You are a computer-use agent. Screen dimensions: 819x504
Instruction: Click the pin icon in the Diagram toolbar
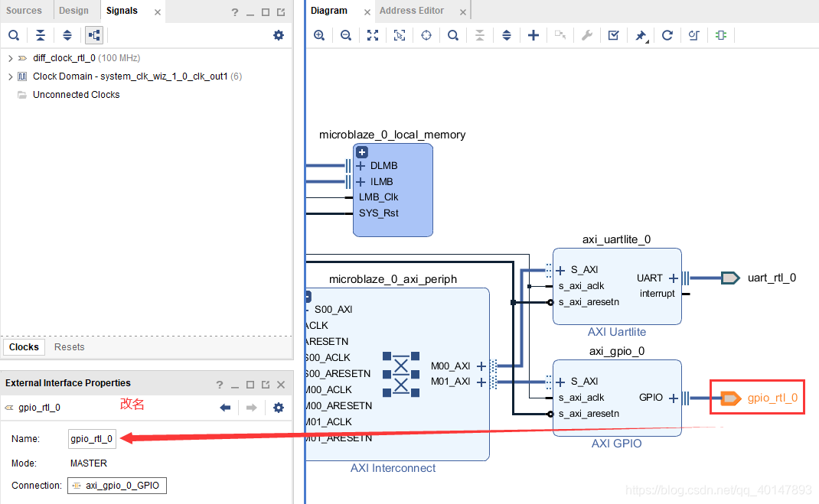(x=641, y=35)
